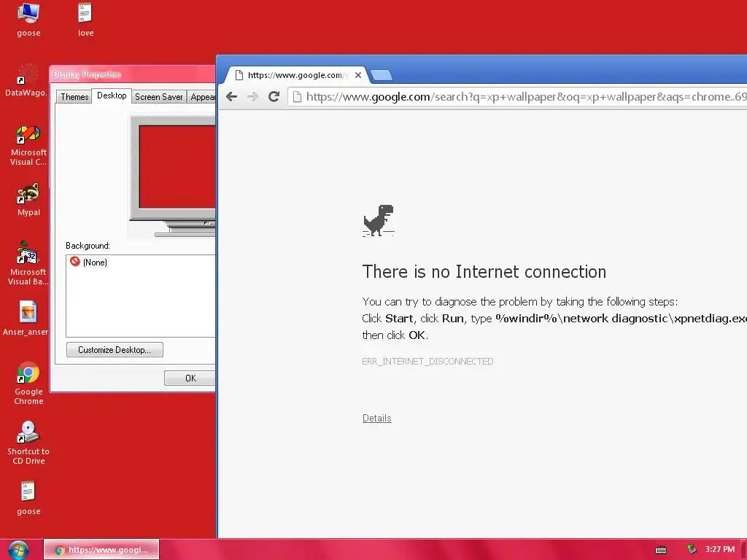
Task: Click OK in Display Properties
Action: [x=190, y=378]
